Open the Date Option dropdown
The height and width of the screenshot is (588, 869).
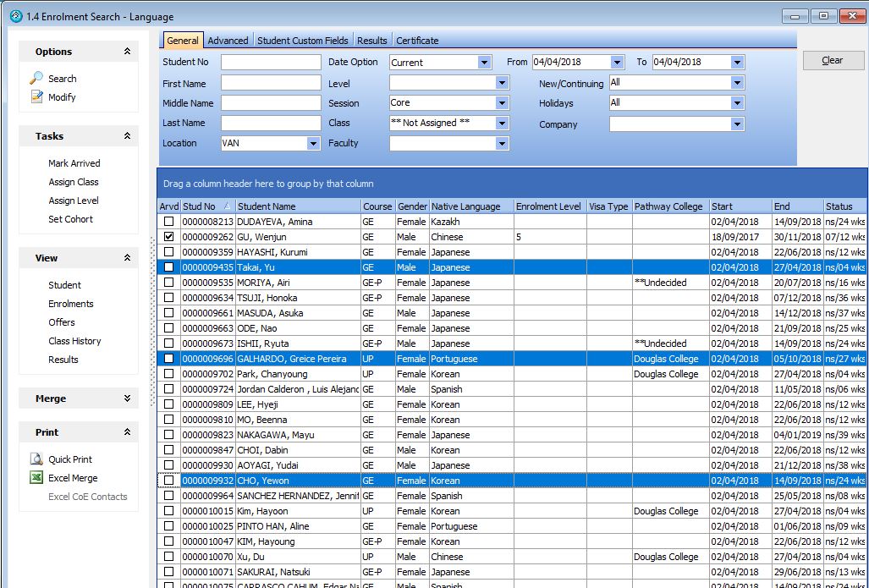[484, 63]
